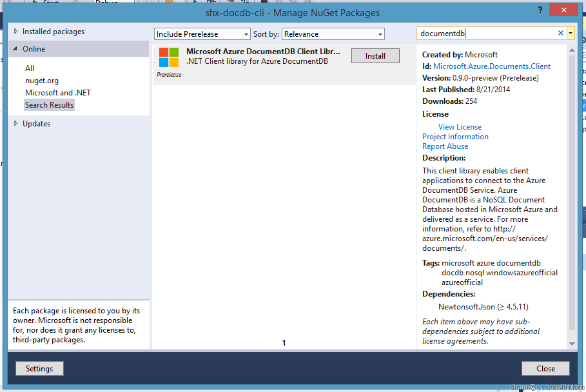Install the Azure DocumentDB Client Library

(x=375, y=55)
